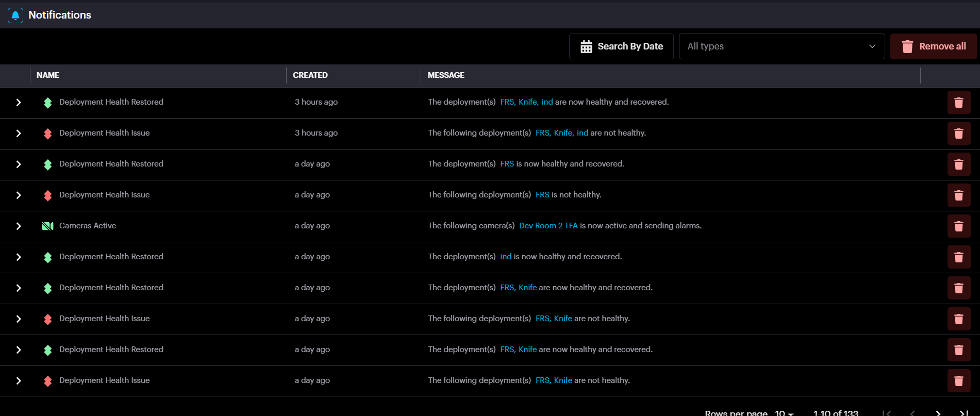Delete the 3-hours-ago Deployment Health Restored notification
This screenshot has height=416, width=980.
(x=958, y=103)
